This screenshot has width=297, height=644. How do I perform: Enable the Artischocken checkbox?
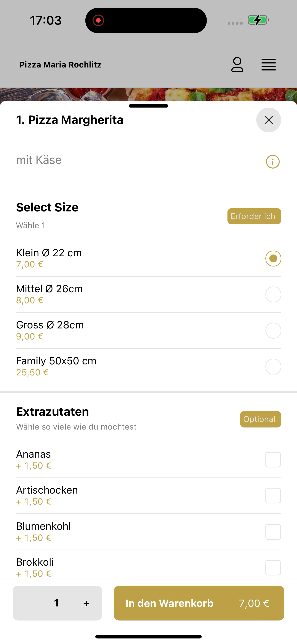(x=273, y=495)
